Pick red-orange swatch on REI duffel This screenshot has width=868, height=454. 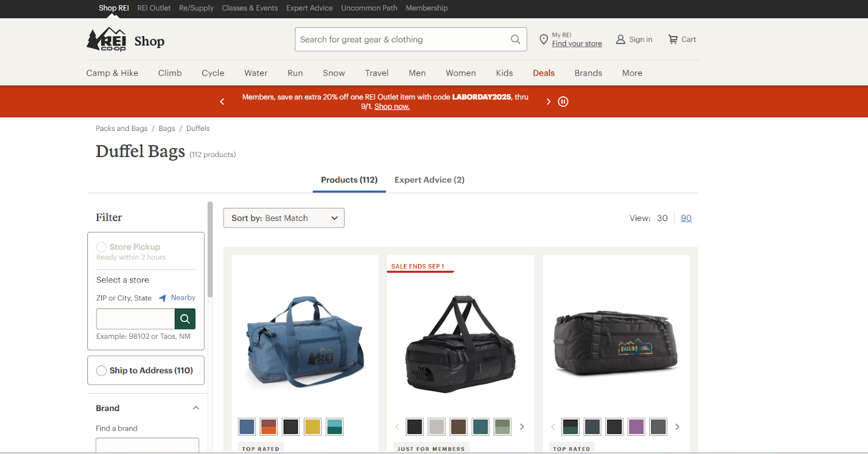(269, 427)
